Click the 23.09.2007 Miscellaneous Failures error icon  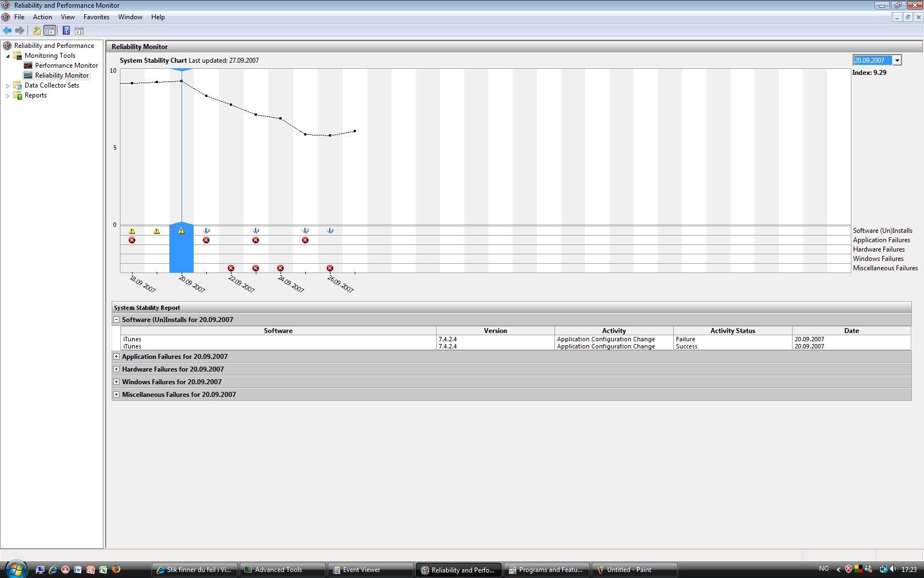point(256,269)
